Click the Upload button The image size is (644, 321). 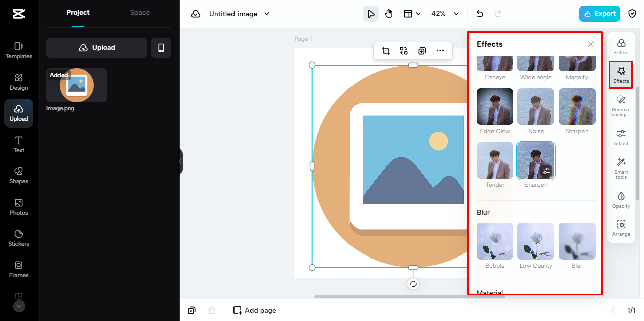pos(97,48)
